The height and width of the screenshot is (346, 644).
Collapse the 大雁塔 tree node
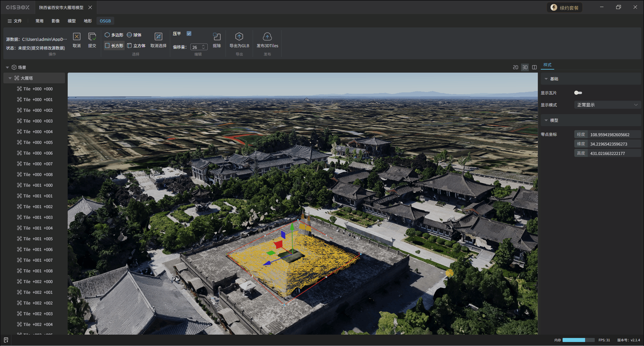10,78
